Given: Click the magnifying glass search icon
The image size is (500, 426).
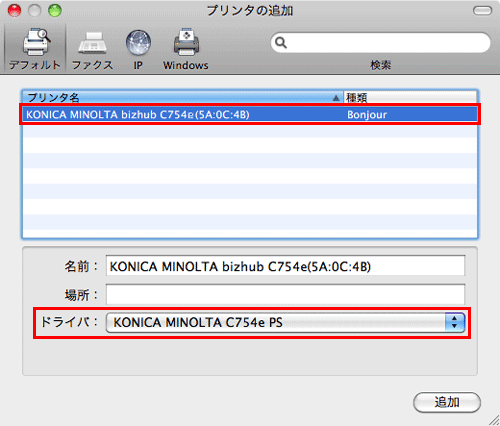Looking at the screenshot, I should 281,43.
